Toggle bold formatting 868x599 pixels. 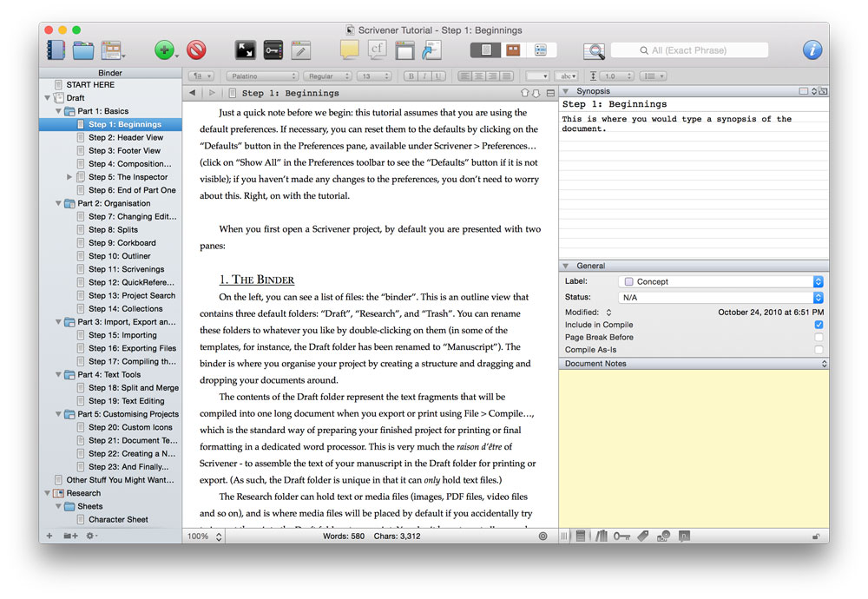click(411, 76)
